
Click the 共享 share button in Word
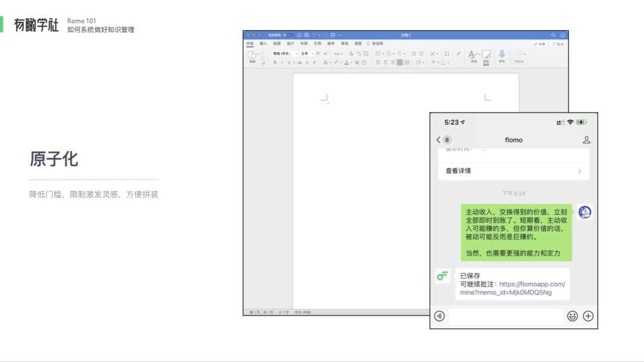[x=539, y=44]
